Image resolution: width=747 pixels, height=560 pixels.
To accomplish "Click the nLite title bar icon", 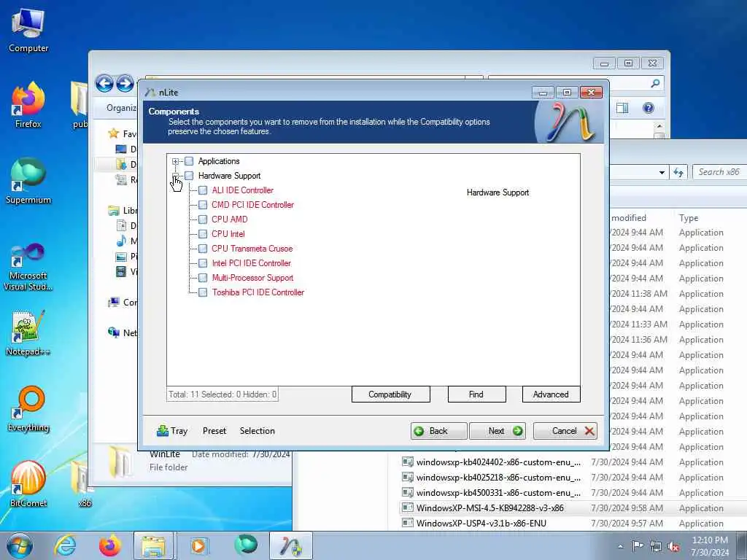I will pos(150,93).
